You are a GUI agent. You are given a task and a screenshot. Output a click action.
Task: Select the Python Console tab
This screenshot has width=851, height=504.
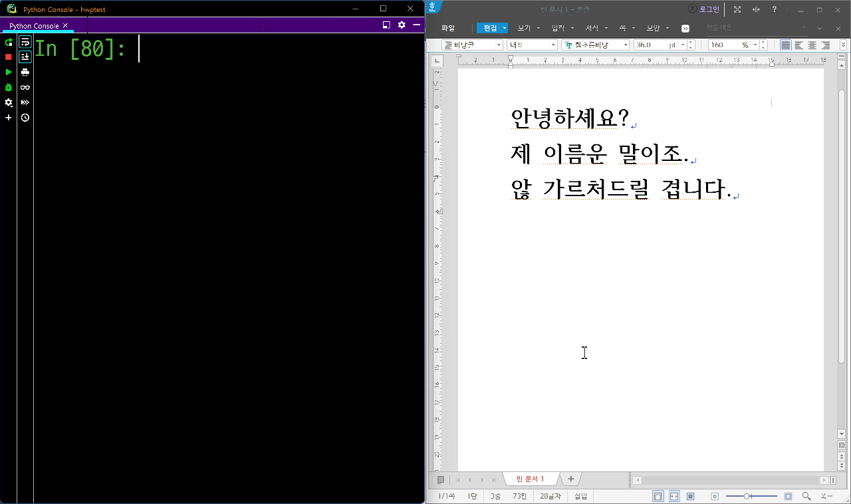[x=34, y=25]
